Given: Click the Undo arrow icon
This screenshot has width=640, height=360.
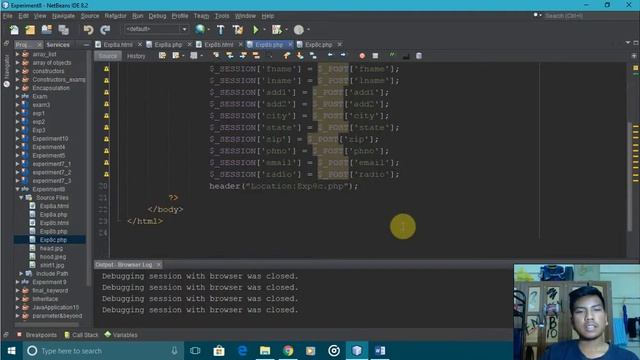Looking at the screenshot, I should coord(88,30).
